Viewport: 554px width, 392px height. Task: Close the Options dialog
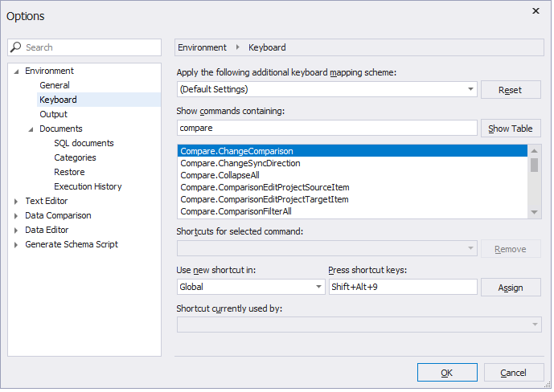point(536,11)
